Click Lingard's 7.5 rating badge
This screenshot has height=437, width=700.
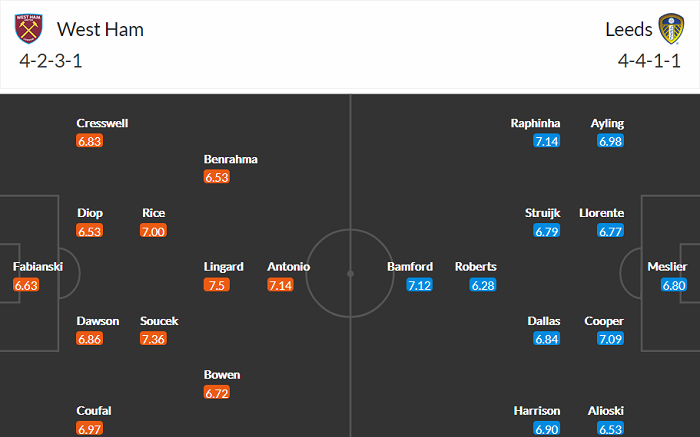point(217,286)
